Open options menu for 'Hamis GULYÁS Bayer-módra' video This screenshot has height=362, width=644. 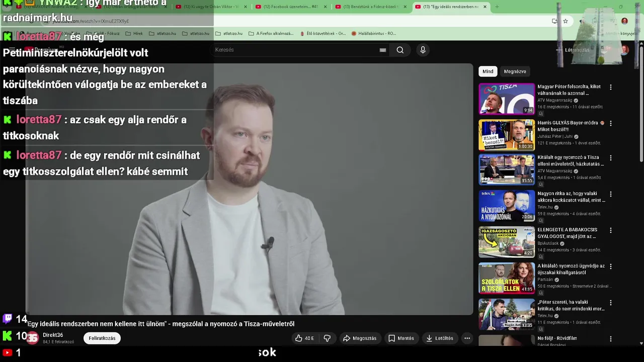[611, 123]
